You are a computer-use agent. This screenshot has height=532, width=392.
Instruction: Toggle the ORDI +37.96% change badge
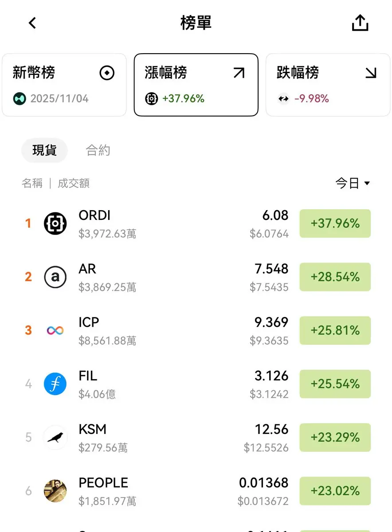pos(335,223)
